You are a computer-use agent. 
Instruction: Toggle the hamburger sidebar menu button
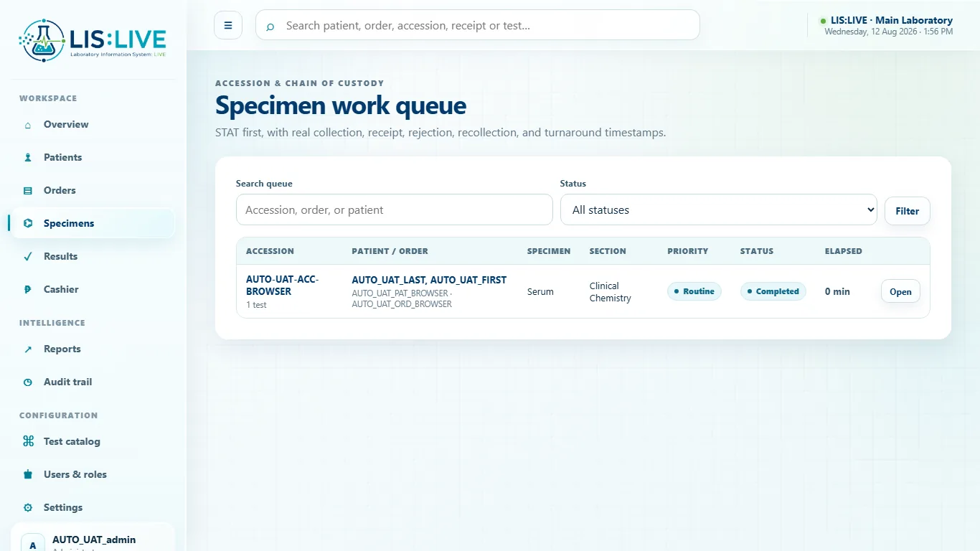tap(228, 25)
